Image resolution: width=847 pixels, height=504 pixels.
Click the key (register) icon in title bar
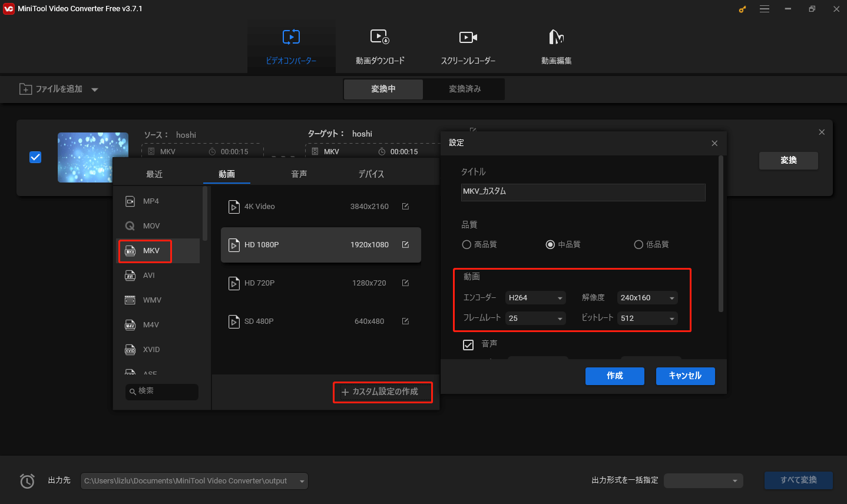[742, 9]
